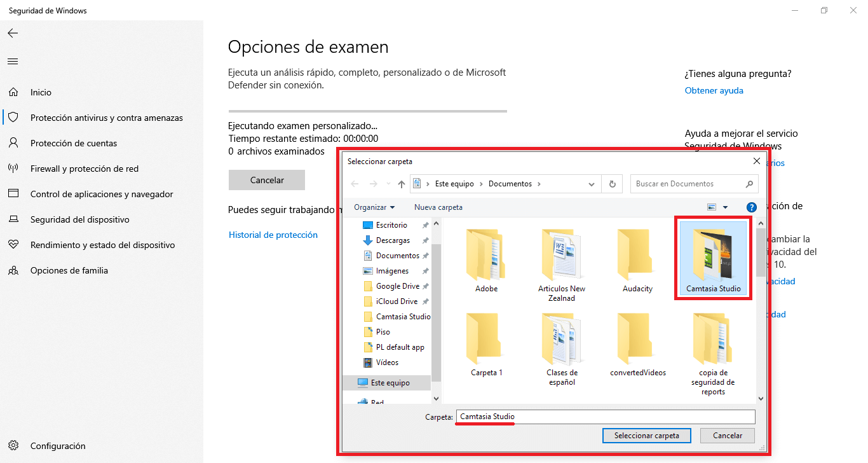The height and width of the screenshot is (463, 868).
Task: Click Cancelar in the folder dialog
Action: tap(728, 436)
